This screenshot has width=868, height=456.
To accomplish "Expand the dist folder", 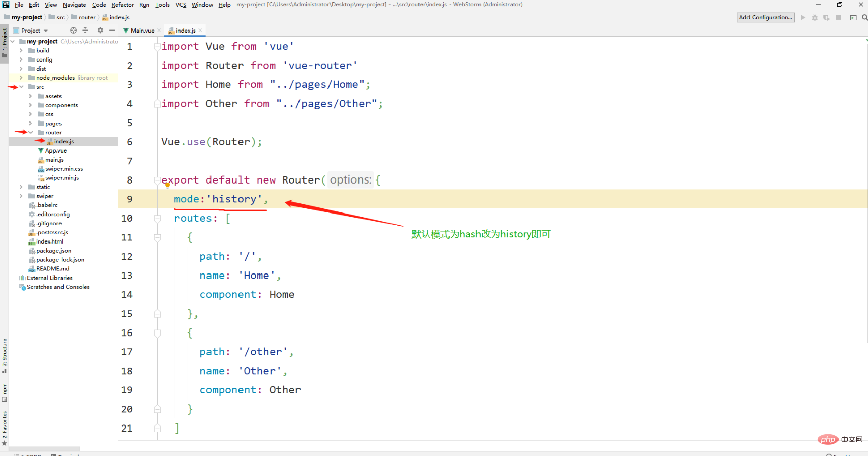I will tap(21, 69).
